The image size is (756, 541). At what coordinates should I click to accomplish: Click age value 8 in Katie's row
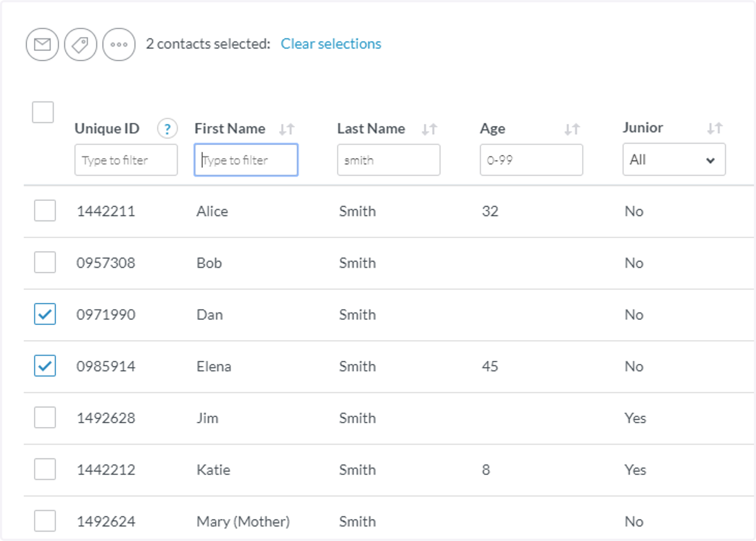click(x=486, y=469)
